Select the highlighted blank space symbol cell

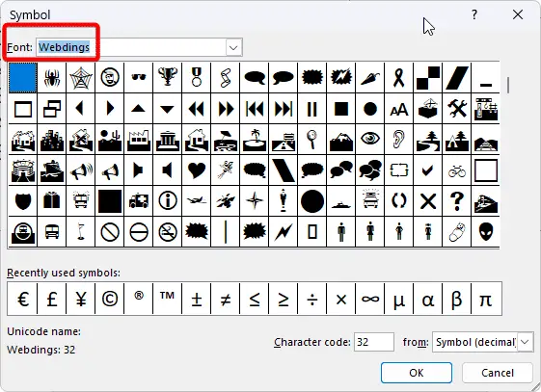pyautogui.click(x=23, y=77)
